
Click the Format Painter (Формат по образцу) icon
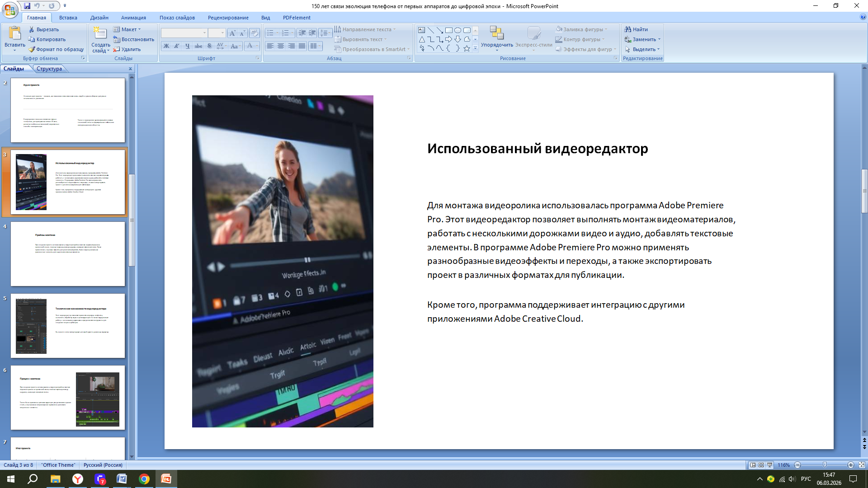click(32, 49)
